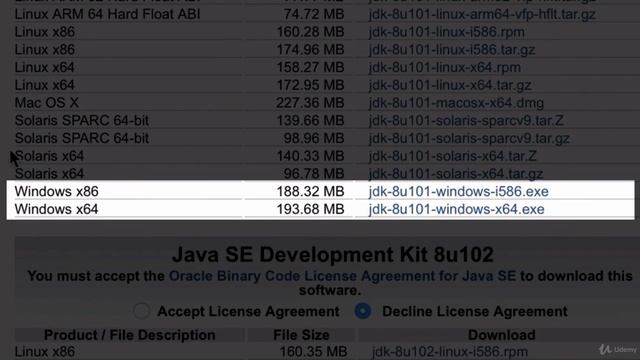Download jdk-8u101-macosx-x64.dmg
Image resolution: width=640 pixels, height=360 pixels.
[x=456, y=103]
